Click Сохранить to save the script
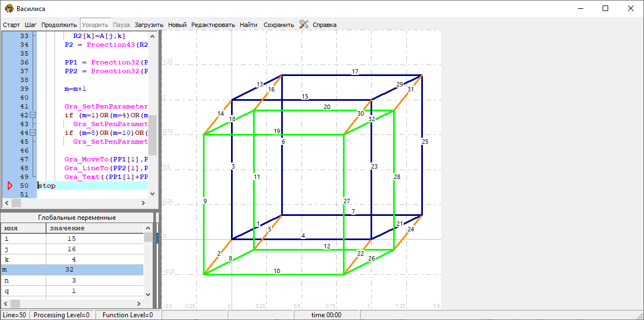The width and height of the screenshot is (644, 320). coord(278,25)
